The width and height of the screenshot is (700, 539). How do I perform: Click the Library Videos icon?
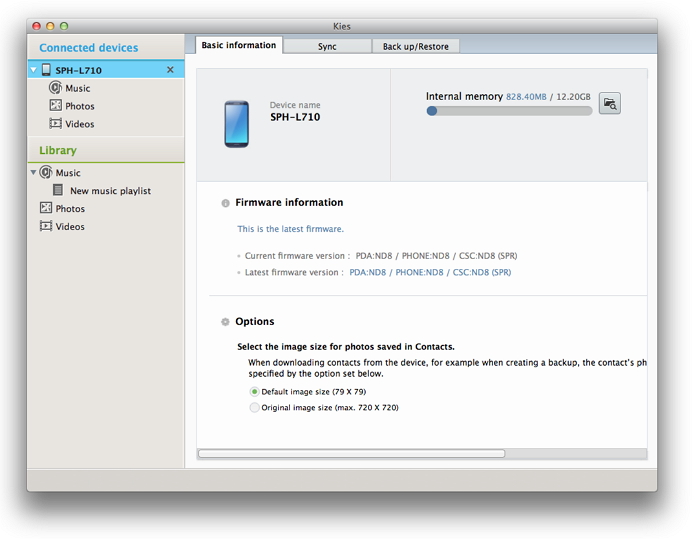46,226
